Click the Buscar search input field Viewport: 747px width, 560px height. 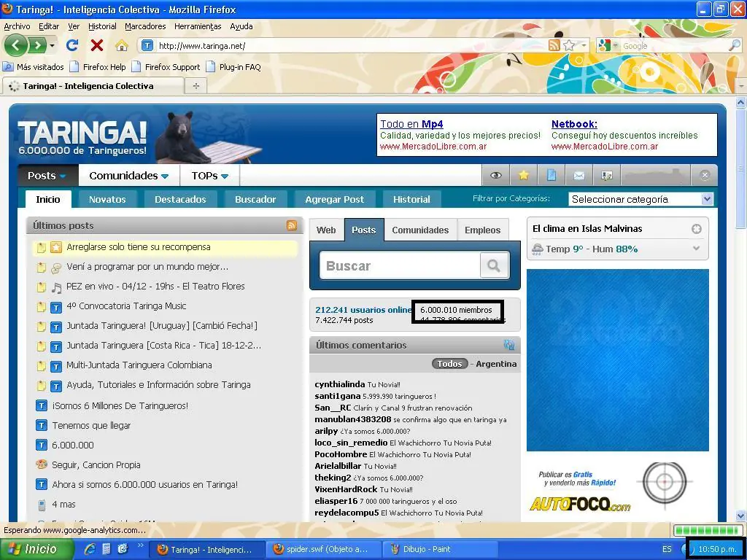(400, 265)
